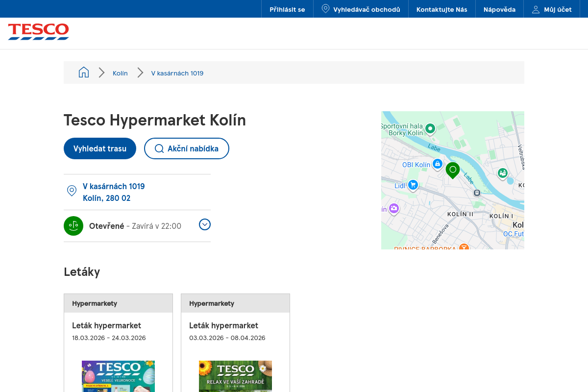The width and height of the screenshot is (588, 392).
Task: Open Můj účet account menu
Action: click(x=552, y=9)
